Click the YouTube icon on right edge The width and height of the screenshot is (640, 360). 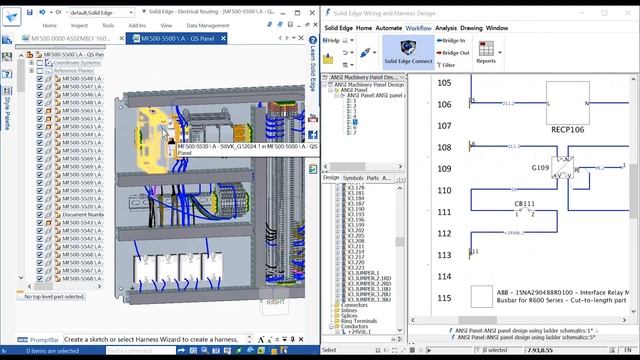click(x=313, y=118)
